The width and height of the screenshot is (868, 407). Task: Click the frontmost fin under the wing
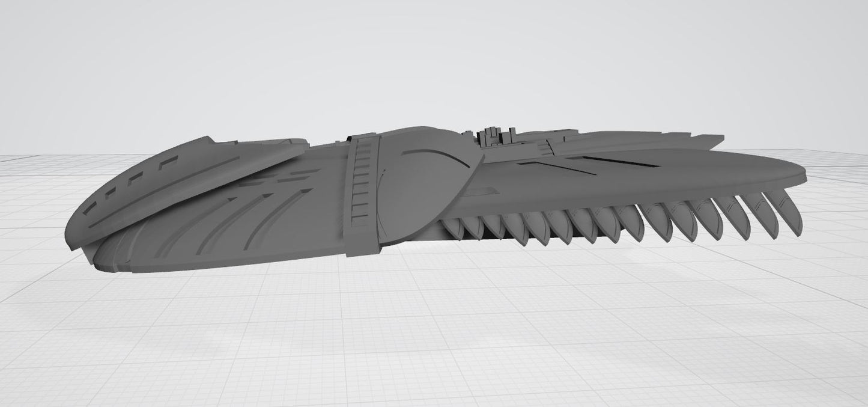click(452, 228)
